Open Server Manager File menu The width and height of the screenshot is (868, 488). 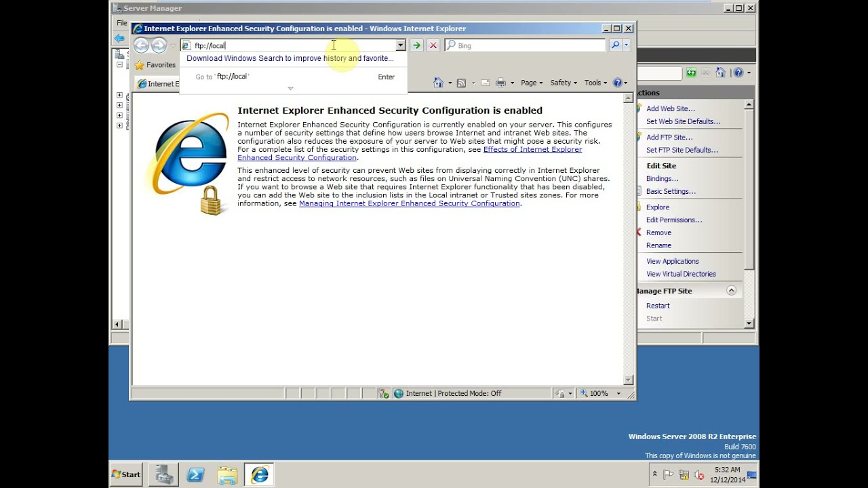pos(121,22)
